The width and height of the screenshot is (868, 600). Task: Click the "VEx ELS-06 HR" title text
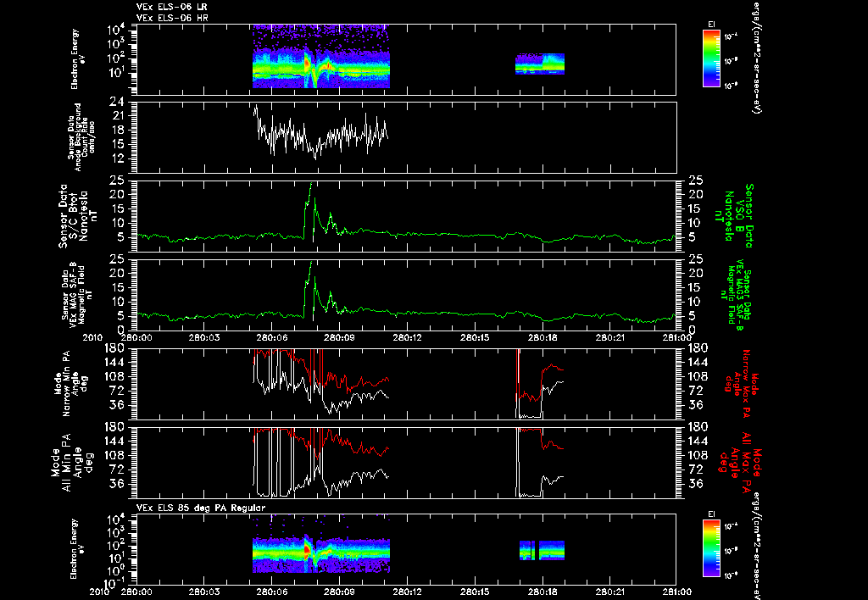172,19
